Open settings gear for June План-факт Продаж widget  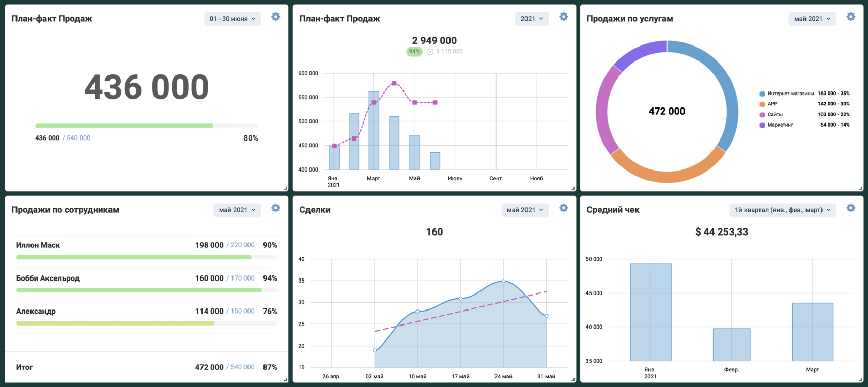click(276, 17)
